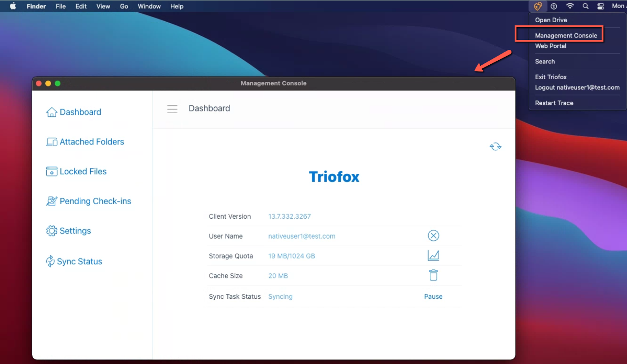This screenshot has height=364, width=627.
Task: Choose Open Drive from Triofox menu
Action: tap(551, 20)
